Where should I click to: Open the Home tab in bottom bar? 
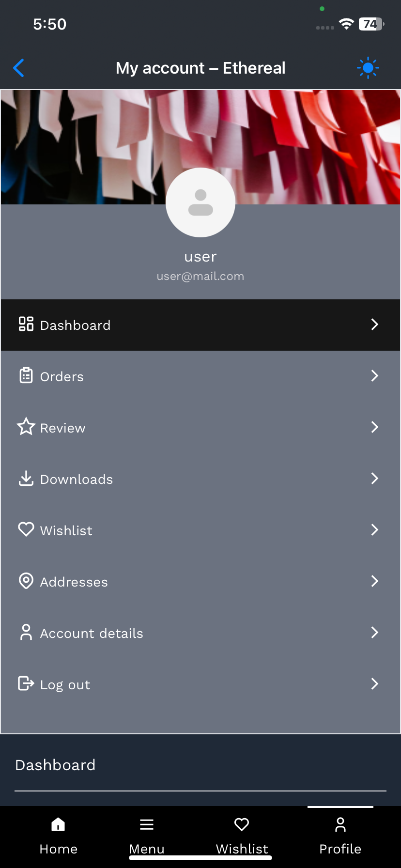click(x=59, y=837)
